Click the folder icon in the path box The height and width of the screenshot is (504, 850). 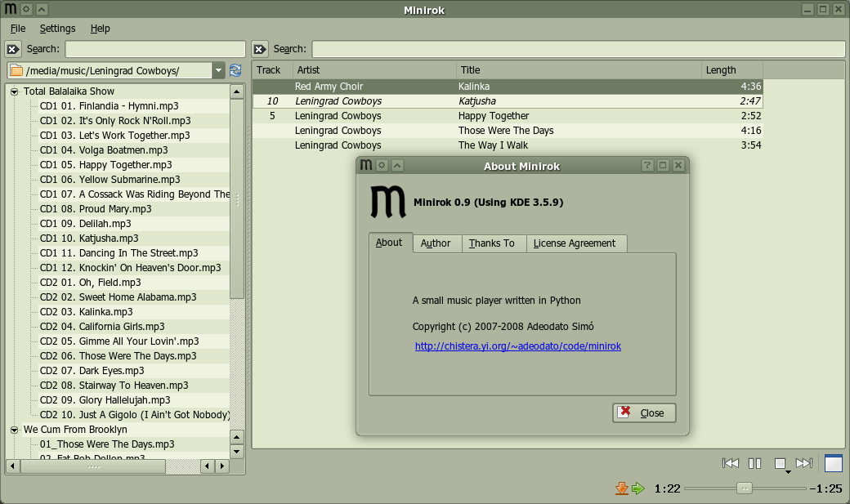click(17, 70)
